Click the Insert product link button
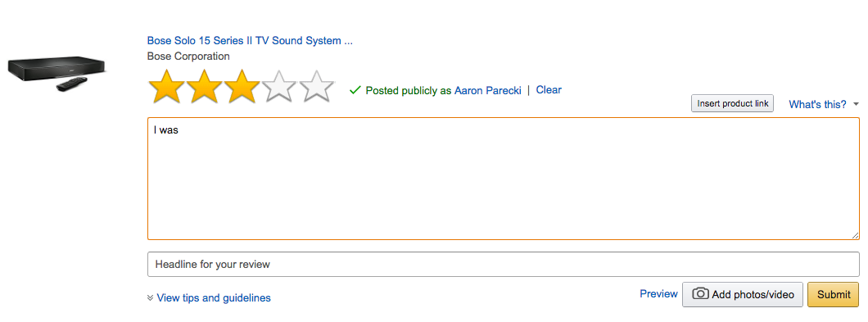868x322 pixels. (732, 103)
